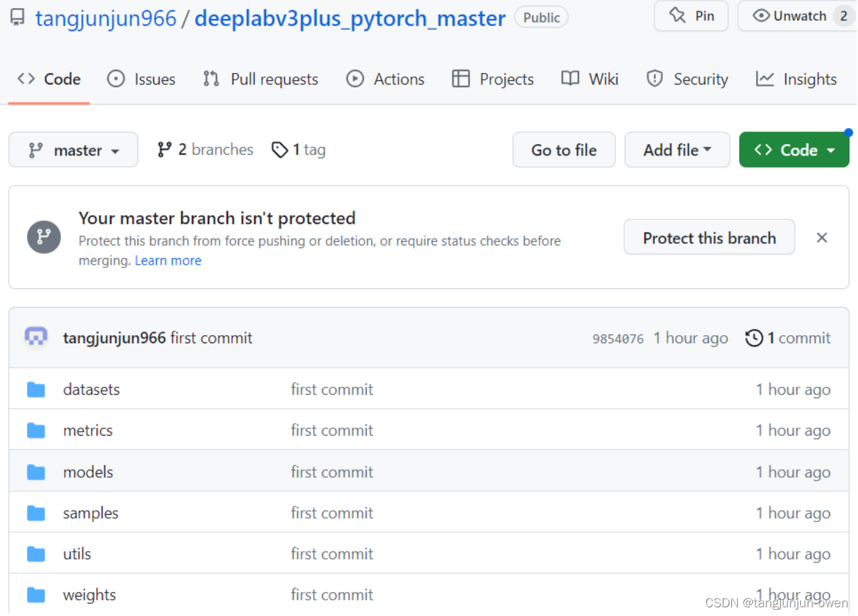Screen dimensions: 858x616
Task: Open the green Code dropdown button
Action: (x=794, y=150)
